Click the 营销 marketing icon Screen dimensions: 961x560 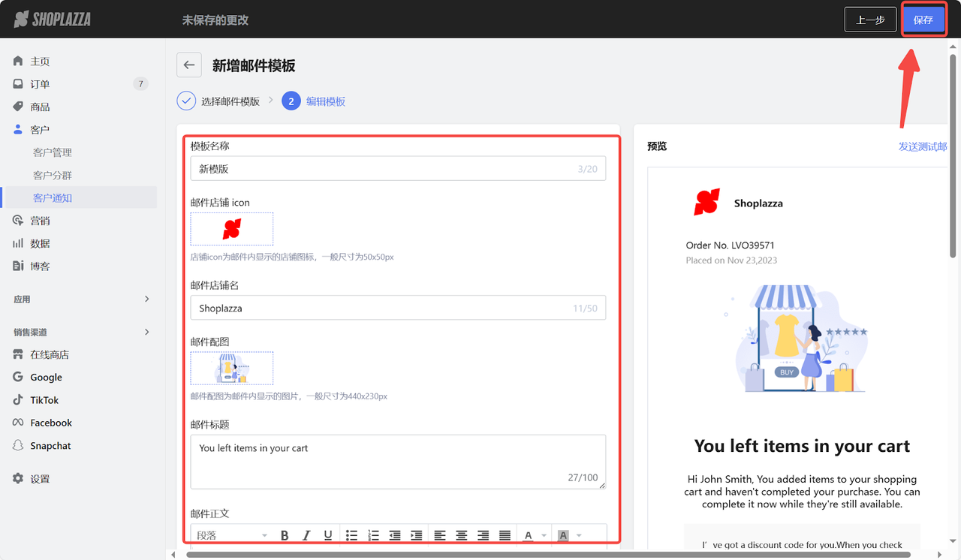(x=17, y=220)
